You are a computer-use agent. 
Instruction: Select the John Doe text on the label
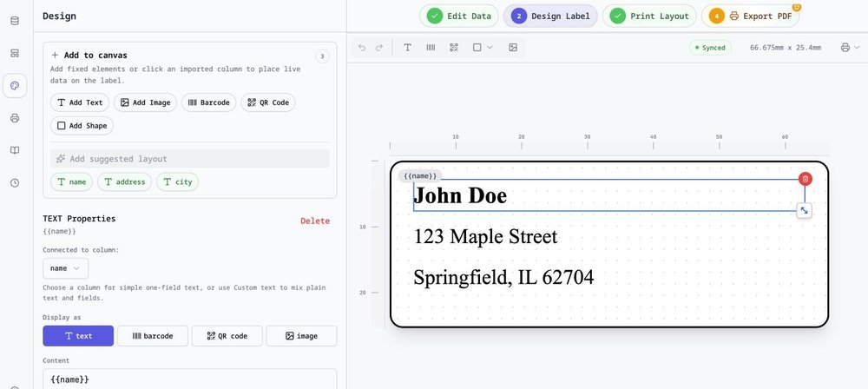click(460, 195)
